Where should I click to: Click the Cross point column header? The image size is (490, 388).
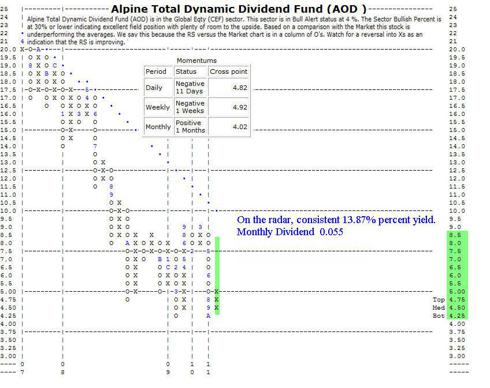point(229,72)
